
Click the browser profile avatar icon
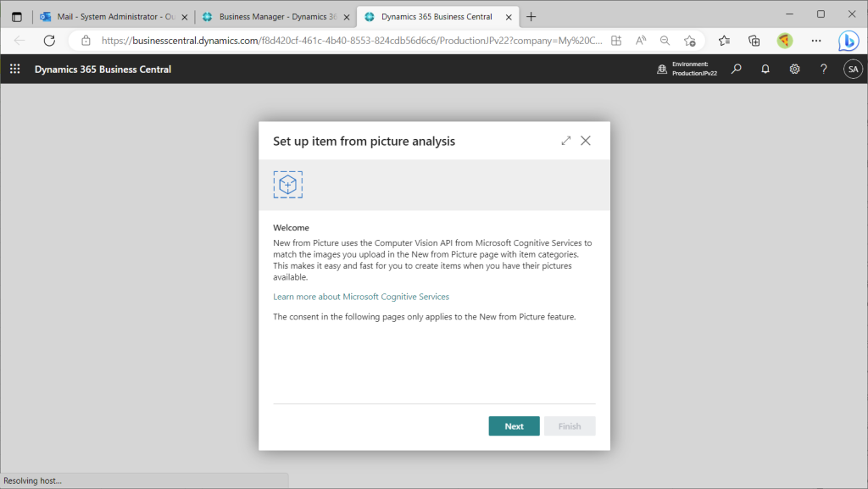[784, 41]
